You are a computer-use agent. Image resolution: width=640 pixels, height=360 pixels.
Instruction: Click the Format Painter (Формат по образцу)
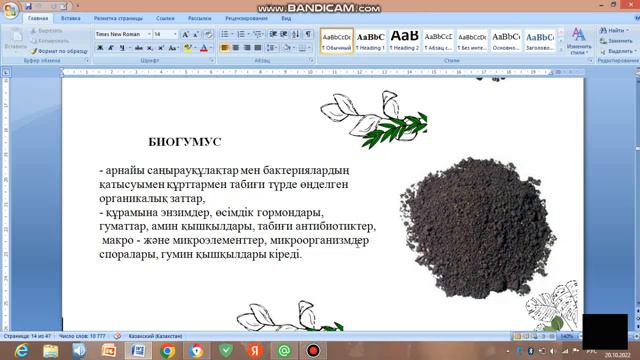(x=59, y=51)
